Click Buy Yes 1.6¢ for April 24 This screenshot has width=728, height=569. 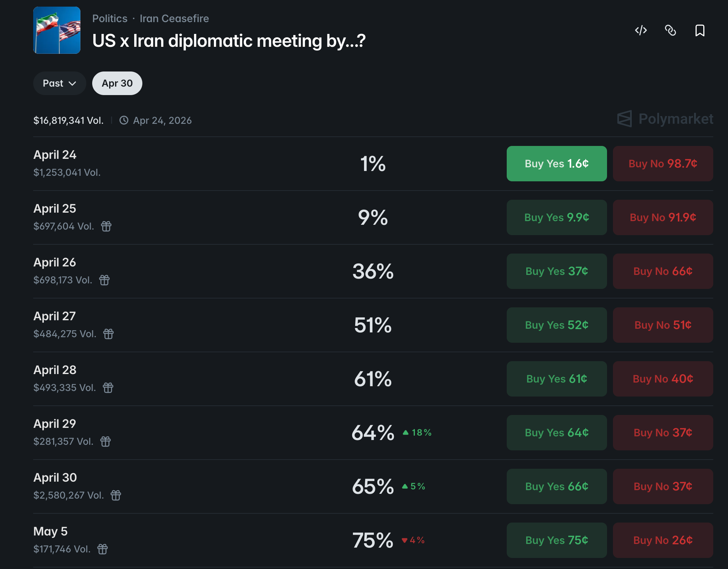557,164
